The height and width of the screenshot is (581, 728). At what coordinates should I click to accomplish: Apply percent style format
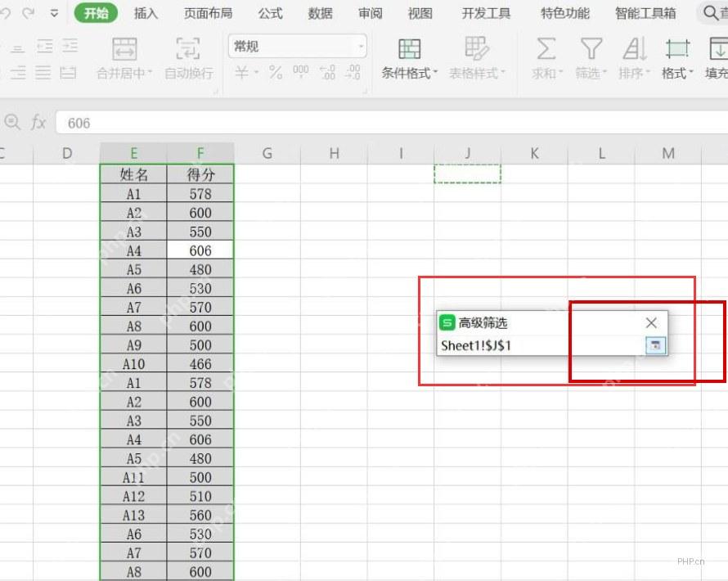[x=276, y=73]
